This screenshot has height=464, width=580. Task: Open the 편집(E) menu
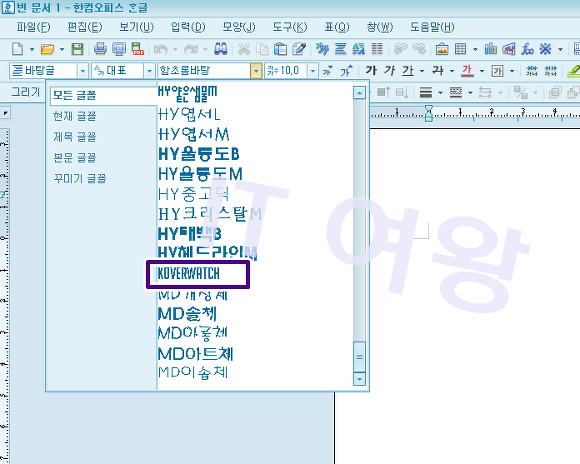(x=85, y=27)
